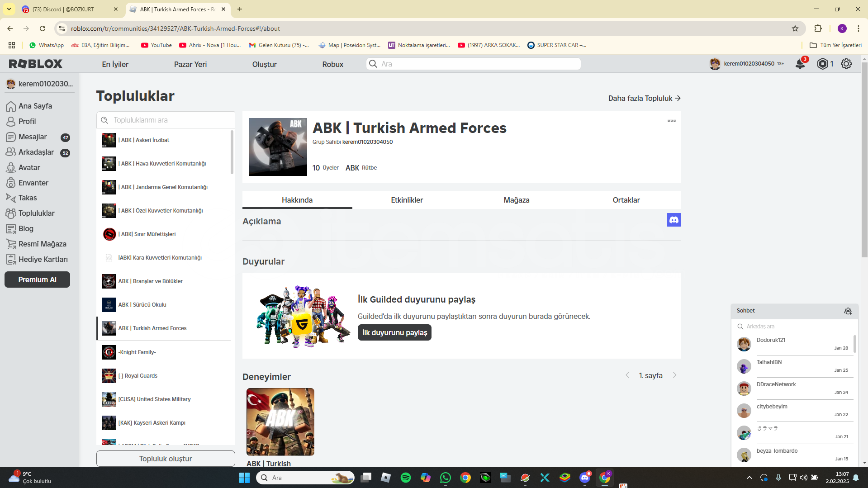
Task: Reload the page in Chrome
Action: [x=43, y=28]
